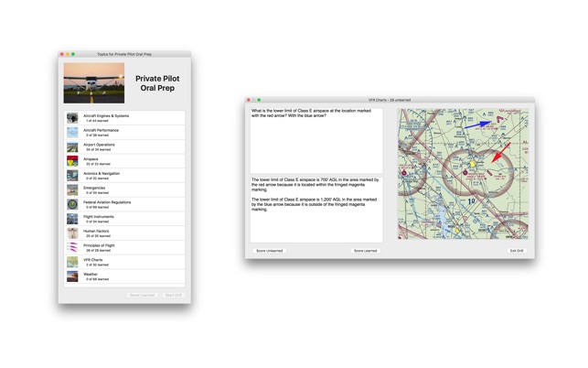Click the Aircraft Performance topic icon
The image size is (588, 368).
pos(72,132)
